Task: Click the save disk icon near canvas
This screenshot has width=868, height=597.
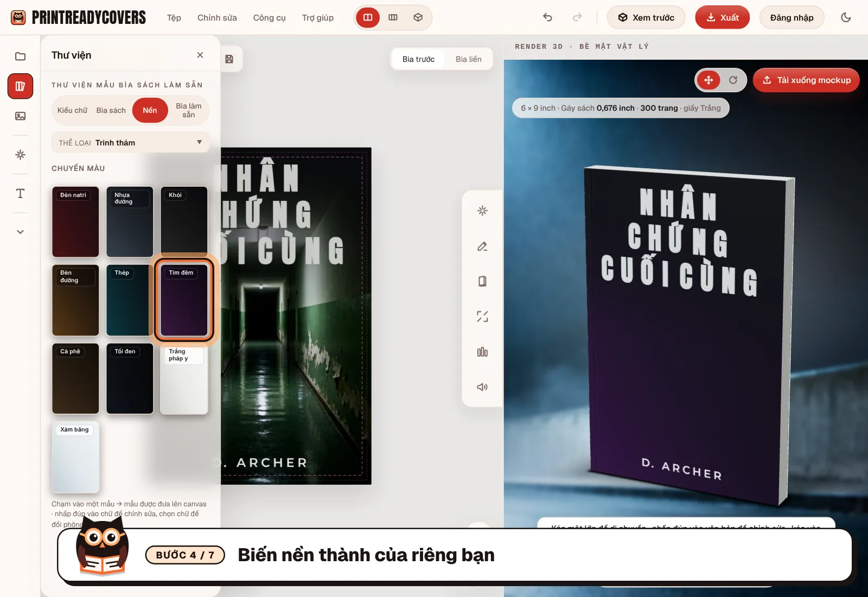Action: tap(229, 59)
